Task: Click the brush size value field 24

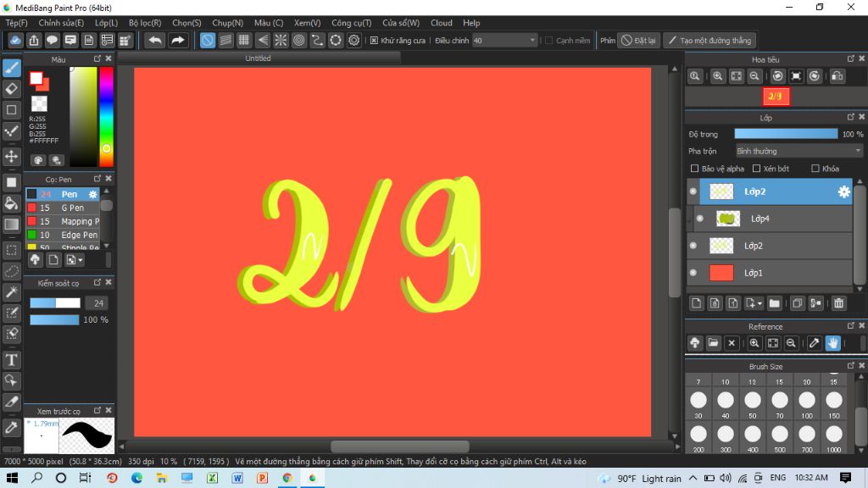Action: (x=98, y=303)
